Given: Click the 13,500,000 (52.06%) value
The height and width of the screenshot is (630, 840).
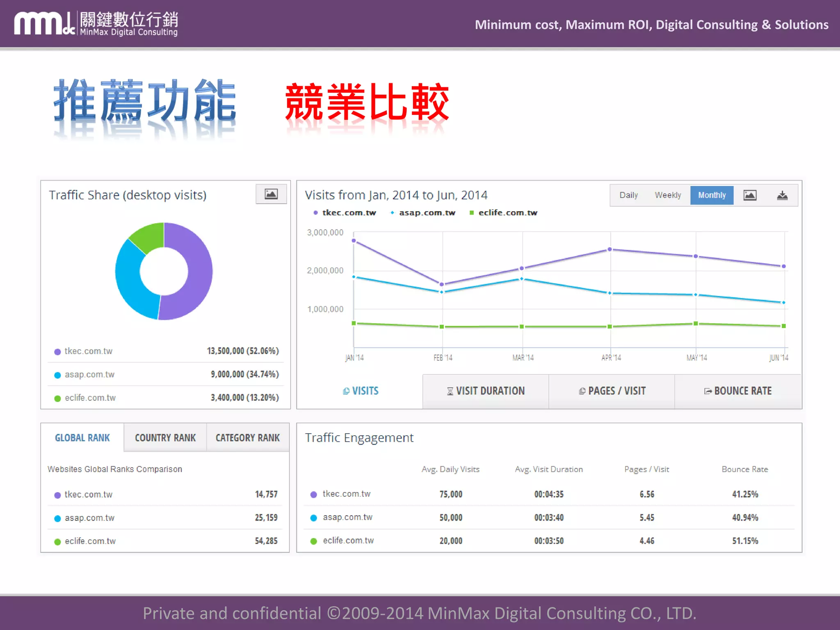Looking at the screenshot, I should pyautogui.click(x=243, y=351).
